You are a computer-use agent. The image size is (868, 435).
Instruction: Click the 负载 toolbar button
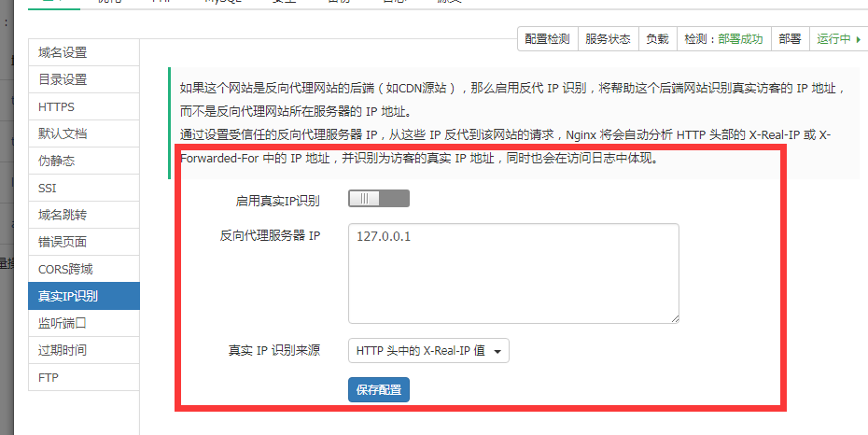[x=657, y=39]
